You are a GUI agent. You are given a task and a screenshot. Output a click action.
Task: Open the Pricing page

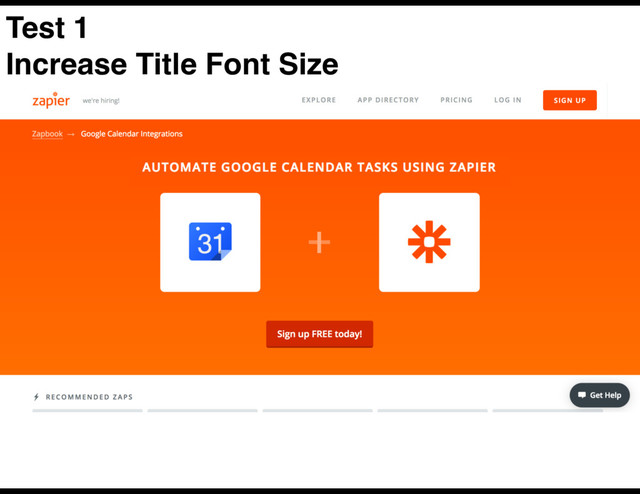point(456,100)
